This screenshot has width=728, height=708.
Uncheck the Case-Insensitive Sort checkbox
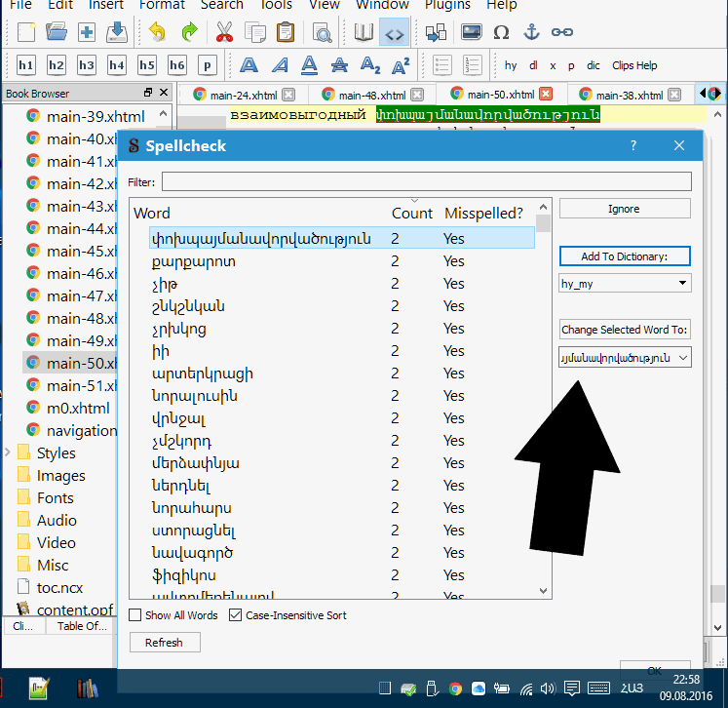tap(236, 615)
